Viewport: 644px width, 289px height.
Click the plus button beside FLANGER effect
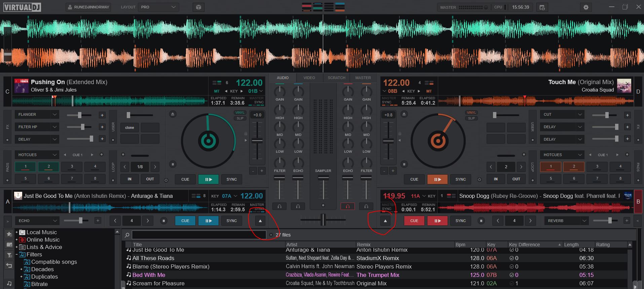102,115
